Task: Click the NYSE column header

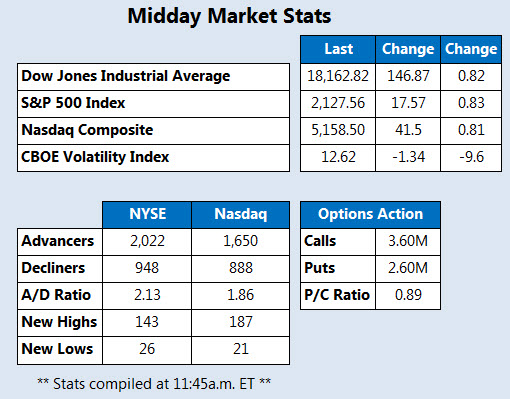Action: click(147, 215)
